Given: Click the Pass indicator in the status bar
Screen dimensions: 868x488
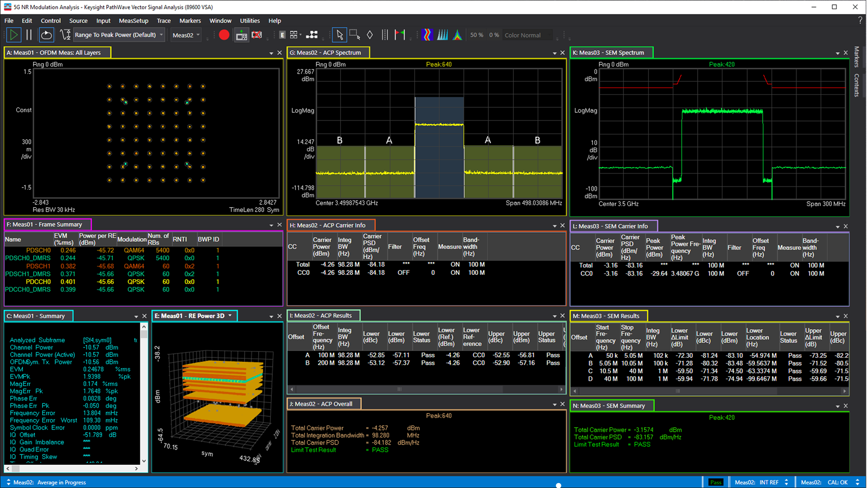Looking at the screenshot, I should pyautogui.click(x=716, y=482).
